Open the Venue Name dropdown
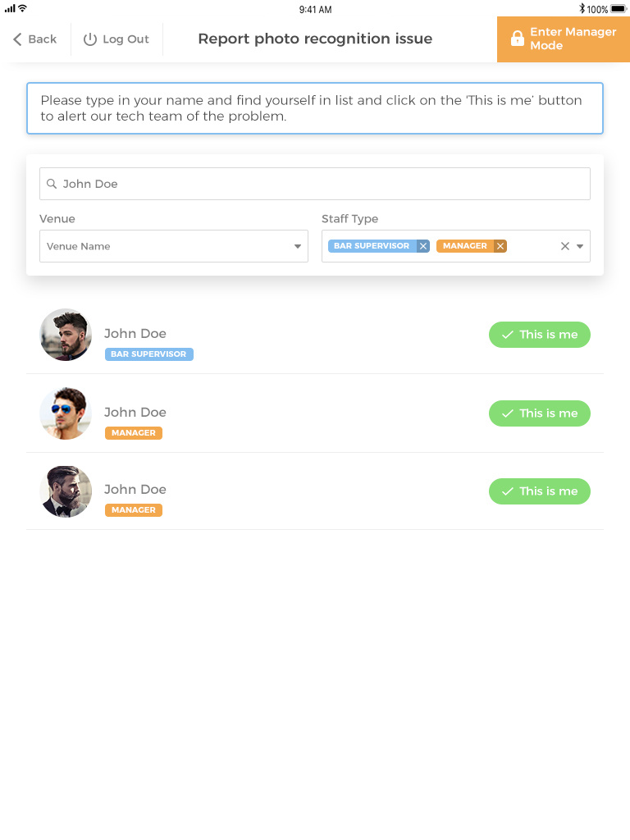The image size is (630, 840). (173, 246)
